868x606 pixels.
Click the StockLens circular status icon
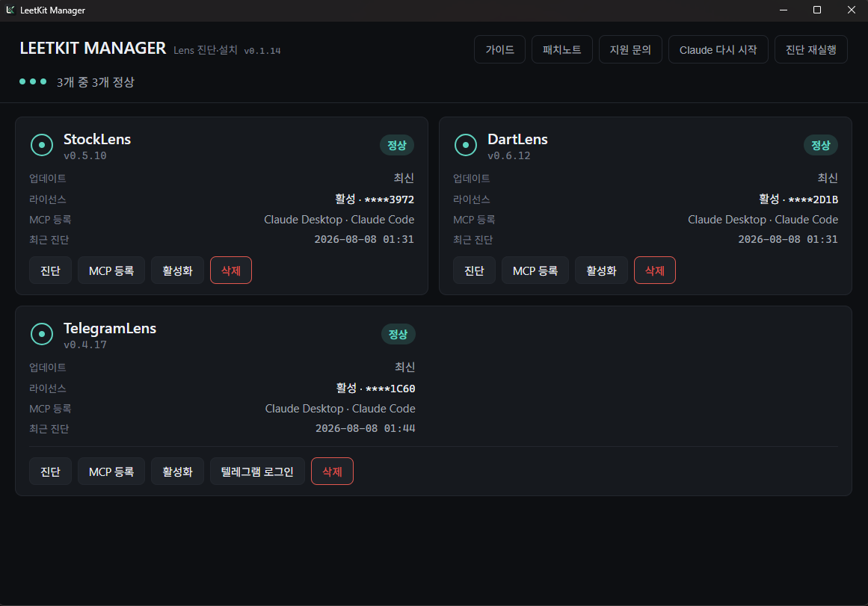tap(42, 145)
